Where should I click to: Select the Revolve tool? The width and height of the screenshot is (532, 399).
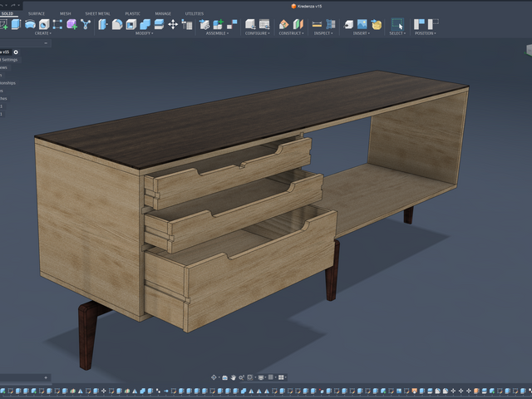click(30, 24)
